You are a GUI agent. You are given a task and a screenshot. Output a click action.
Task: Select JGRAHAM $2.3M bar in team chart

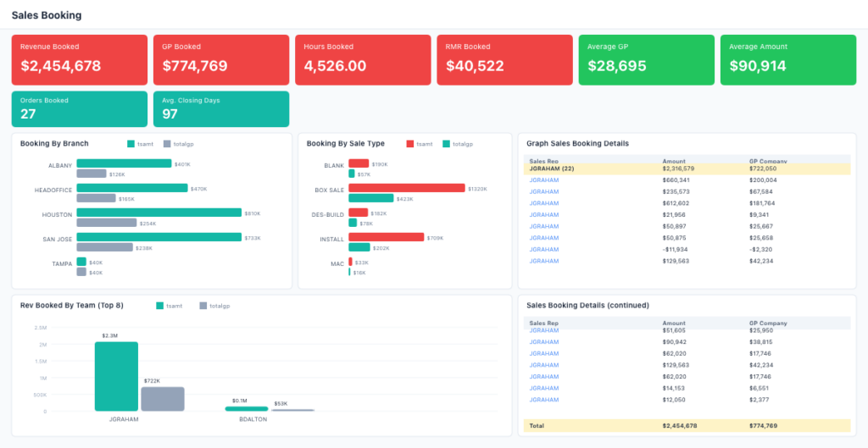point(116,376)
